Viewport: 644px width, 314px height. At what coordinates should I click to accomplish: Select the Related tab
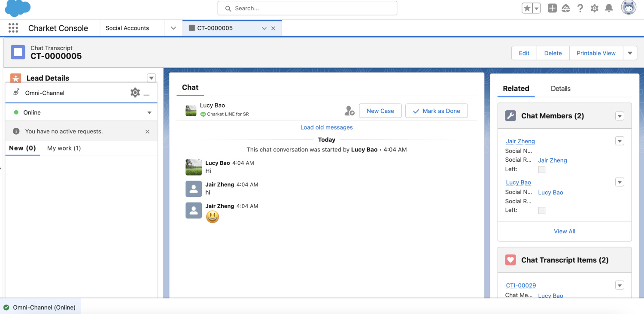(x=516, y=89)
